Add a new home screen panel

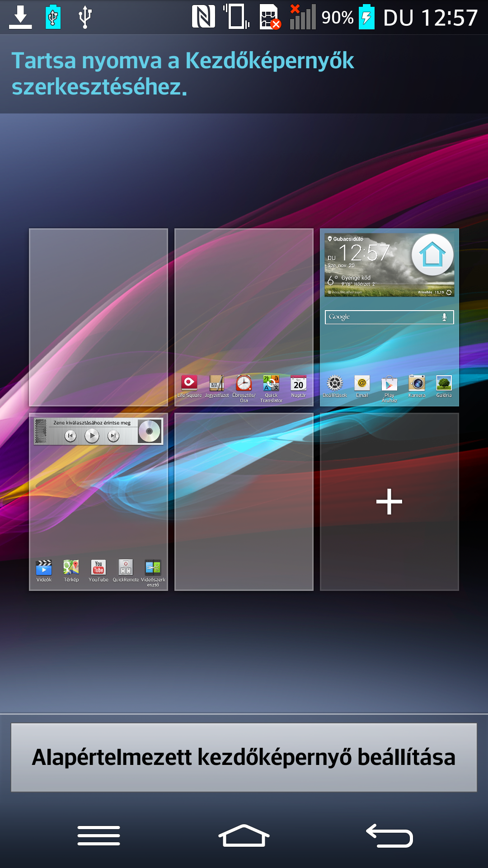(389, 502)
